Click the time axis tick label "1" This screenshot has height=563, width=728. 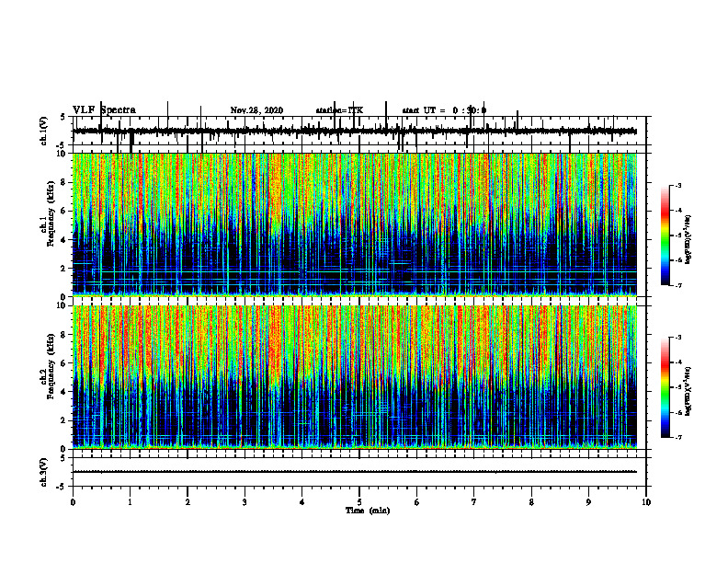130,502
